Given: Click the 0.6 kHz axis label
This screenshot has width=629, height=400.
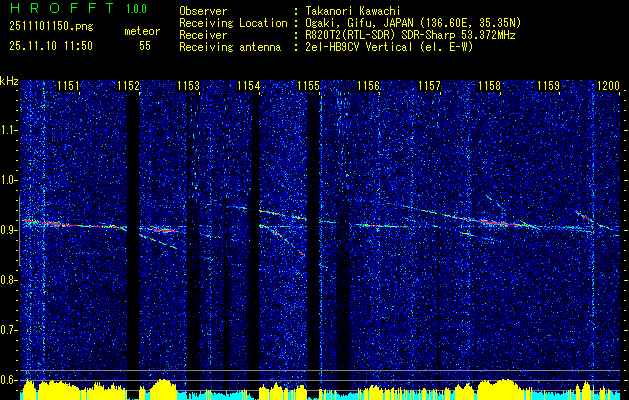Looking at the screenshot, I should click(9, 380).
